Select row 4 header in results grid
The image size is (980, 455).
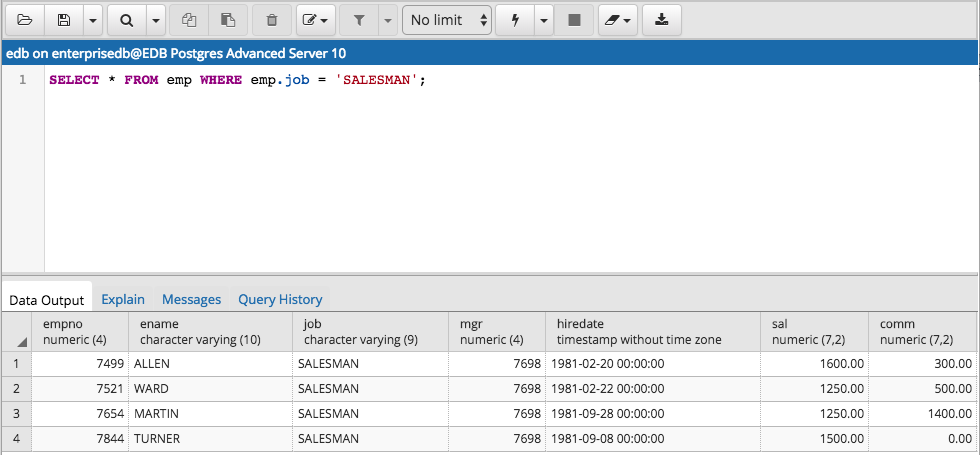(17, 439)
